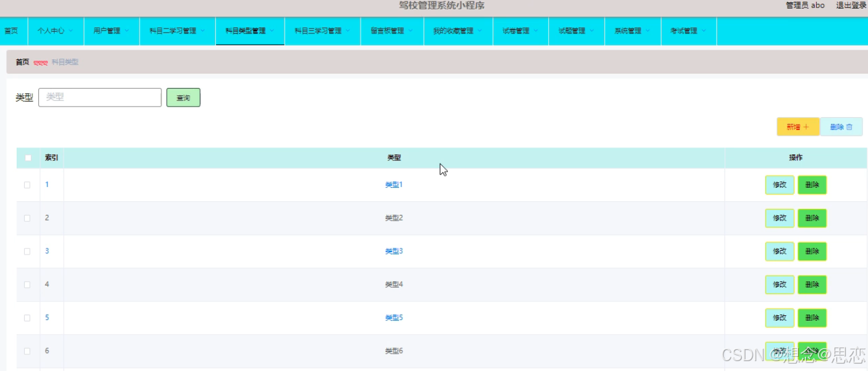868x371 pixels.
Task: Click the 驾校管理系统小程序 page title
Action: (442, 6)
